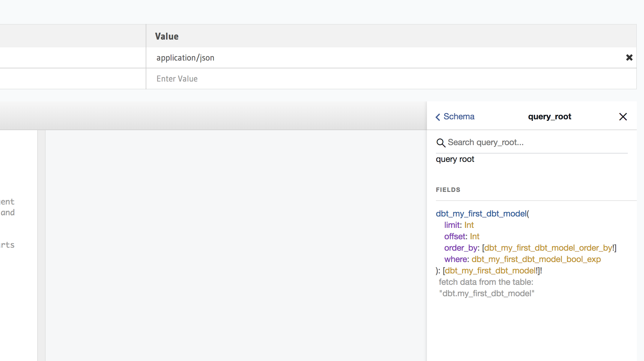Viewport: 644px width, 361px height.
Task: Open the dbt_my_first_dbt_model field
Action: coord(481,213)
